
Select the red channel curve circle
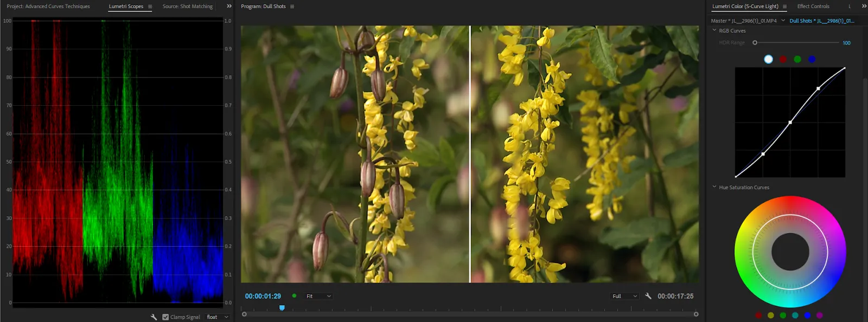click(x=783, y=59)
